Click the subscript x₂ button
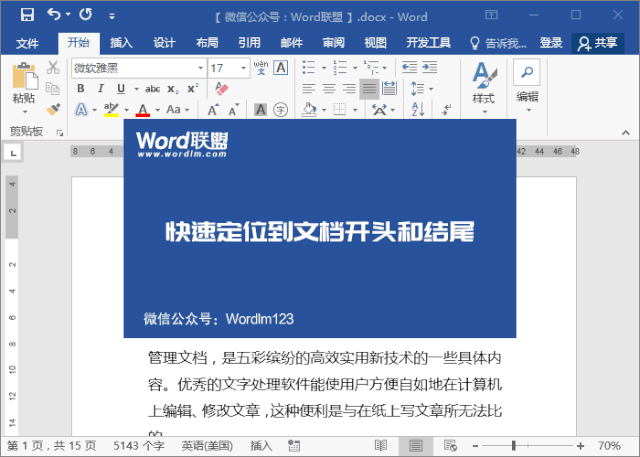This screenshot has height=457, width=640. (x=173, y=89)
